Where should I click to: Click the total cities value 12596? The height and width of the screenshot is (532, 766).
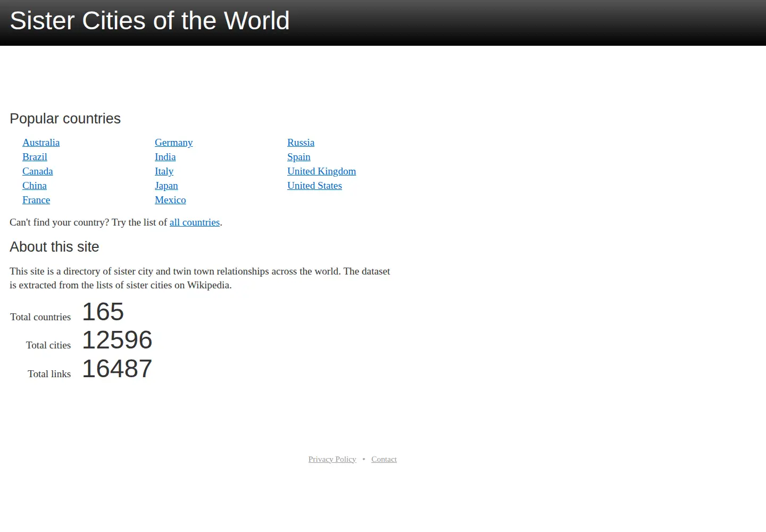[x=117, y=340]
